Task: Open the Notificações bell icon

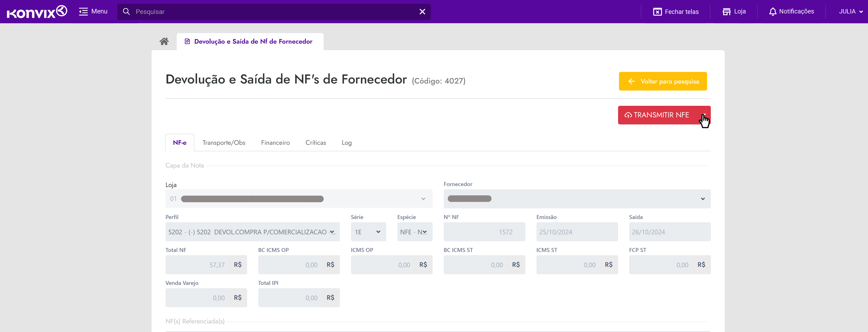Action: pos(772,12)
